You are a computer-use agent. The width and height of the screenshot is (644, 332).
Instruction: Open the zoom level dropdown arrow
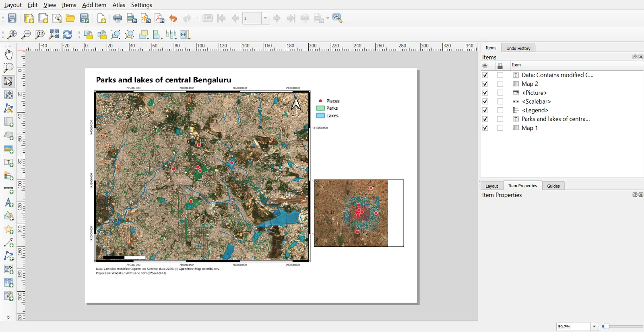(594, 327)
